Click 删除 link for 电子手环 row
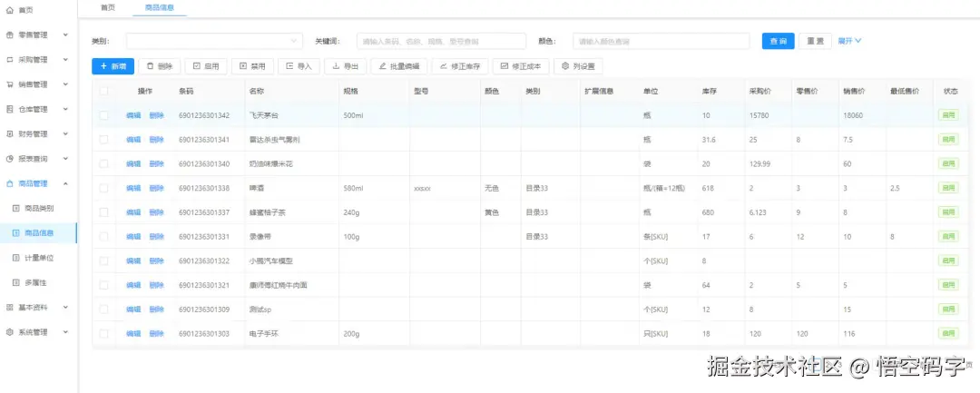 (156, 334)
